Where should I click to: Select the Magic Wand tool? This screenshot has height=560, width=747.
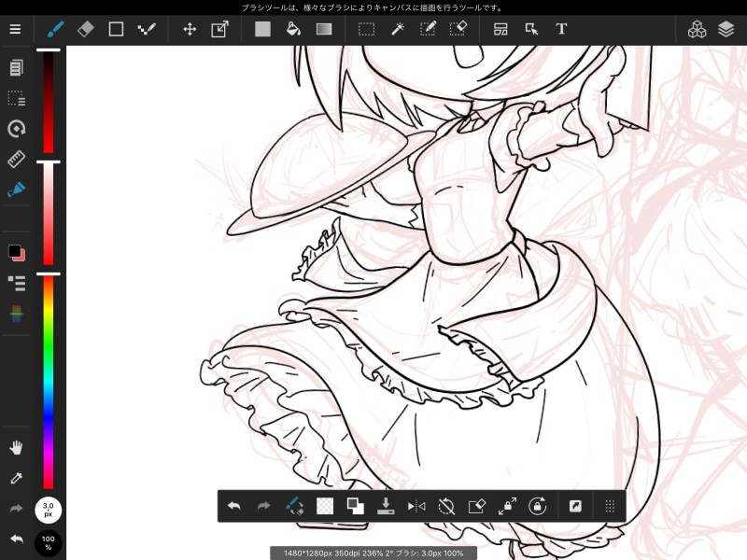[398, 29]
